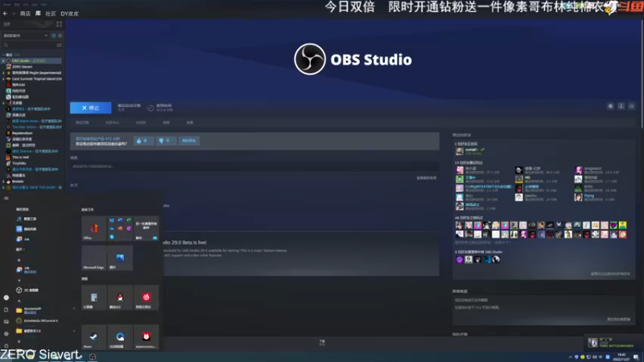Select DAVE THE DIVER in the library
Viewport: 644px width, 362px height.
(x=32, y=187)
